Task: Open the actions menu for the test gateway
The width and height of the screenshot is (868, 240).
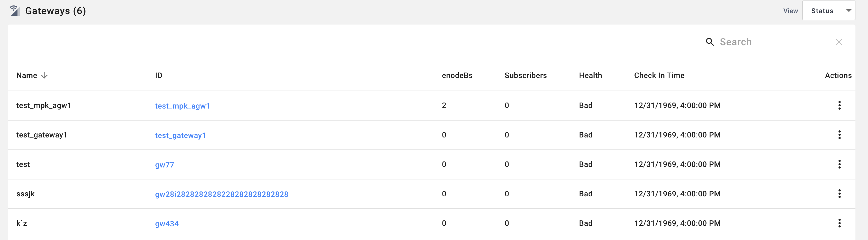Action: coord(839,164)
